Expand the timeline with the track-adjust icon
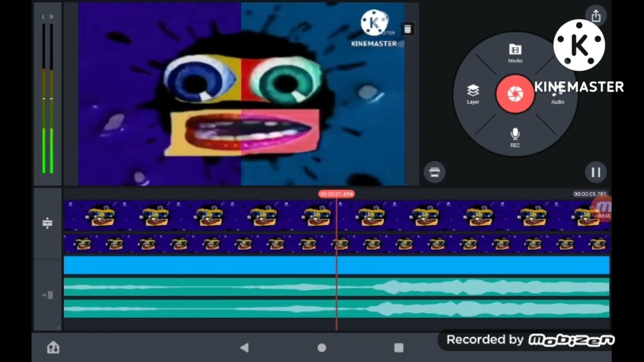The image size is (644, 362). [47, 223]
